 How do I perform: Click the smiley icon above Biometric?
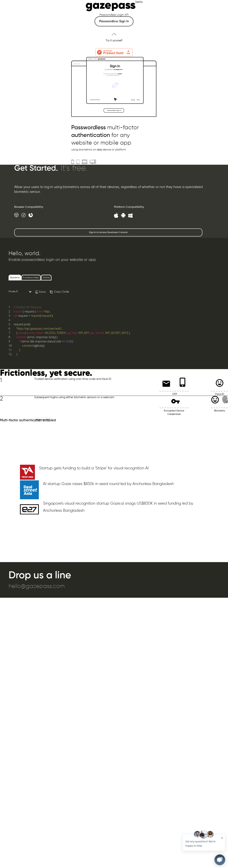coord(215,400)
